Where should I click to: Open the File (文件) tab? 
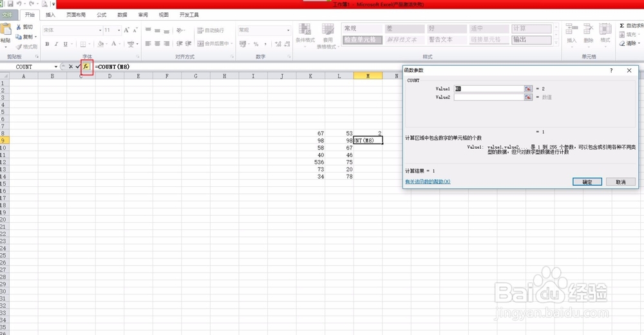(8, 15)
